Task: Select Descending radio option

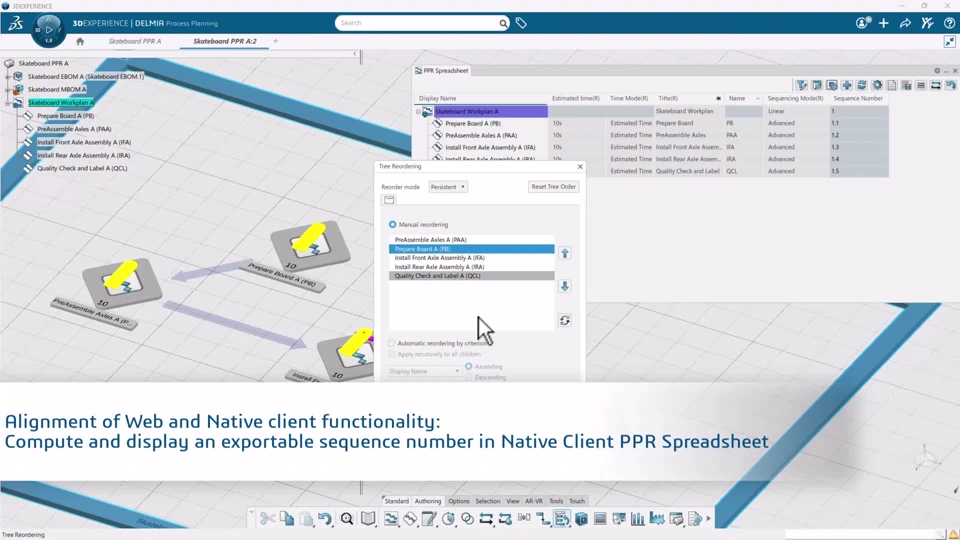Action: [468, 377]
